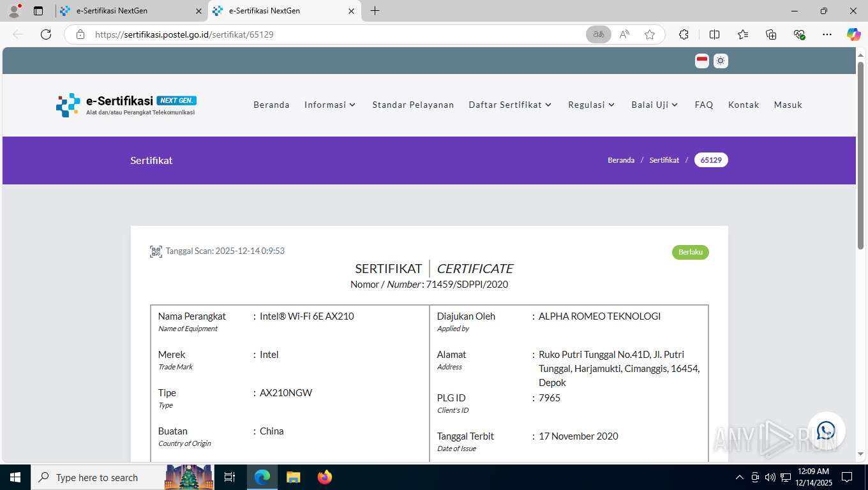The image size is (868, 490).
Task: Add page to favorites with the star icon
Action: coord(650,34)
